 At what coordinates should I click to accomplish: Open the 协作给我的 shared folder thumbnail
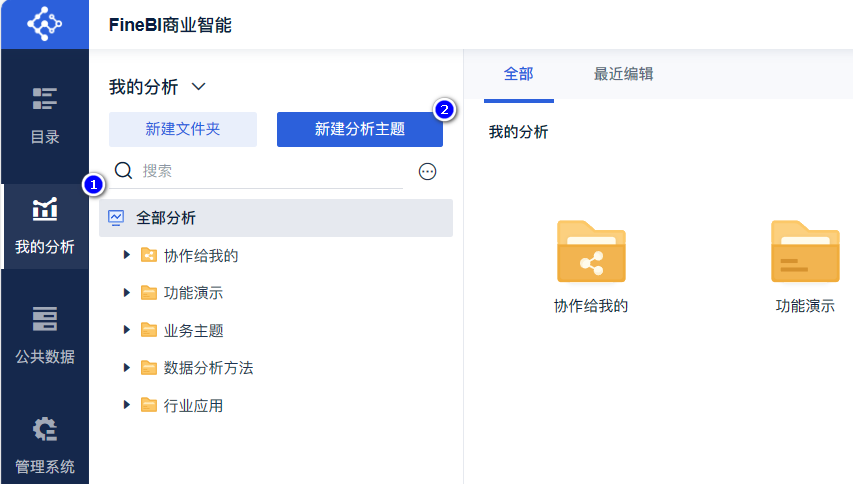(x=591, y=252)
